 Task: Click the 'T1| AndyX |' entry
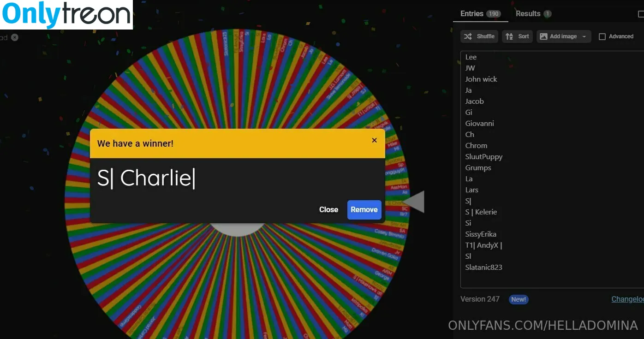[483, 245]
